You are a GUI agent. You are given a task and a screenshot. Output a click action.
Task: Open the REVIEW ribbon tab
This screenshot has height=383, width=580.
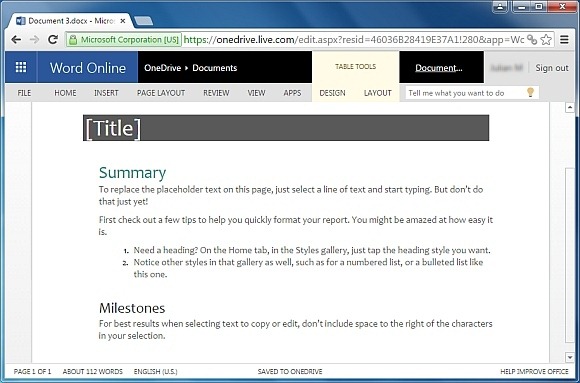[216, 93]
